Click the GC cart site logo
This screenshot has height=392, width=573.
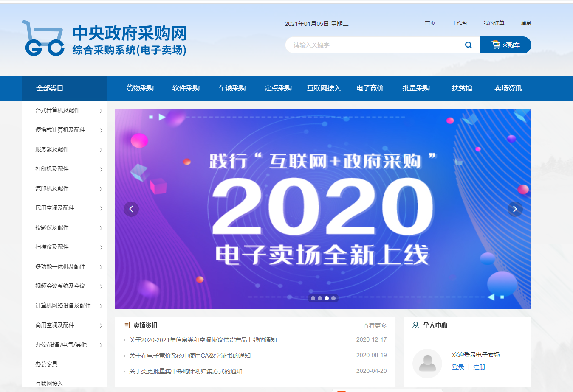pos(43,38)
